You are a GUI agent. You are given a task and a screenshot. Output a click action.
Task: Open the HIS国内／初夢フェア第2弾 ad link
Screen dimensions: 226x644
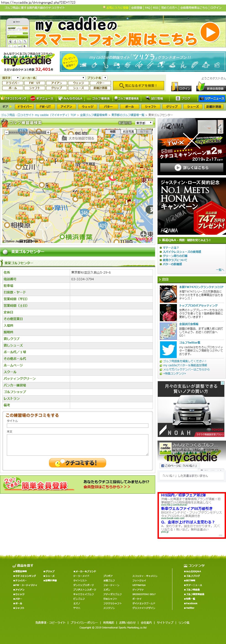[x=183, y=495]
